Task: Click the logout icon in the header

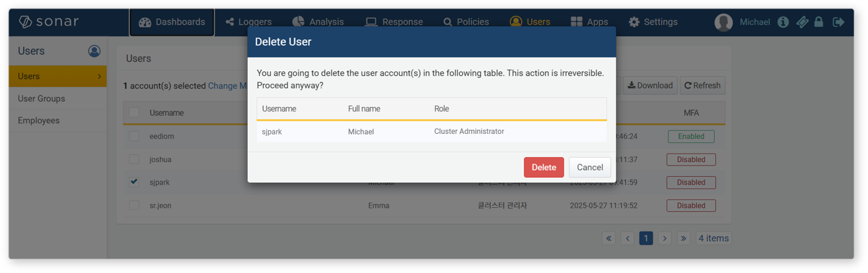Action: [838, 22]
